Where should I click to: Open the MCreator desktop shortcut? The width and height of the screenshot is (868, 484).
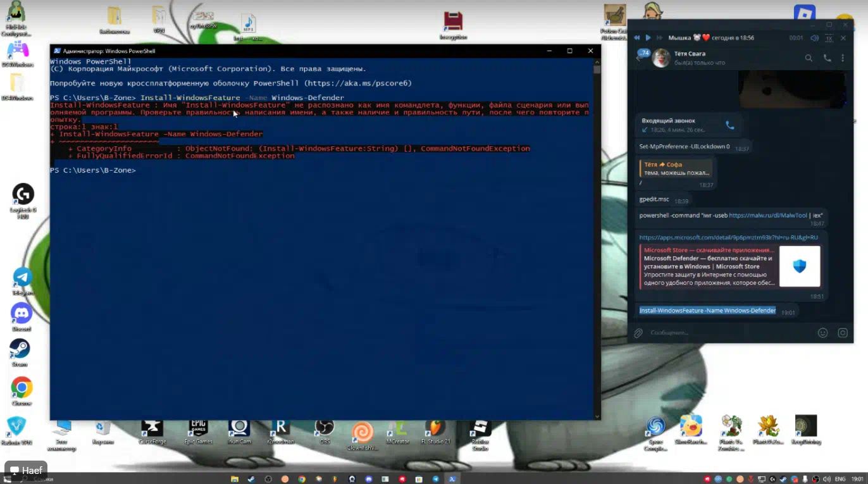(x=397, y=431)
